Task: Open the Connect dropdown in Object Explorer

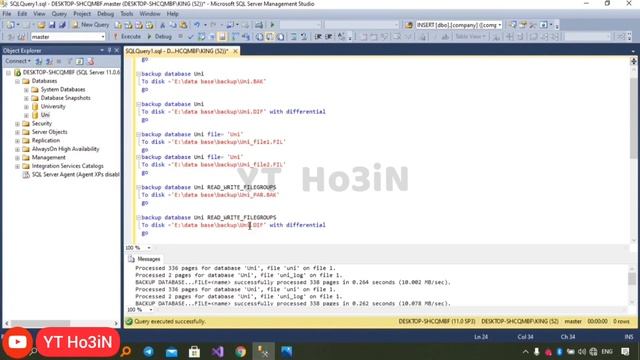Action: coord(18,61)
